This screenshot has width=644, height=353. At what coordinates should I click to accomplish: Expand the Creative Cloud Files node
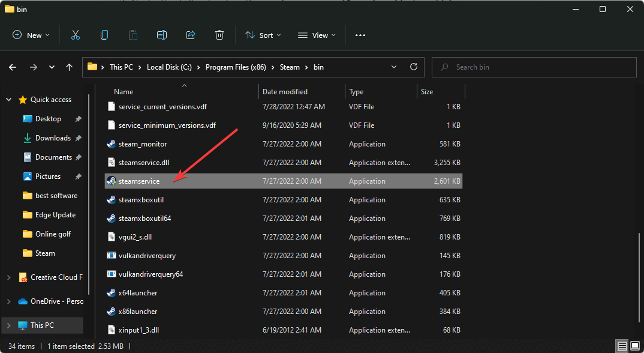point(8,277)
